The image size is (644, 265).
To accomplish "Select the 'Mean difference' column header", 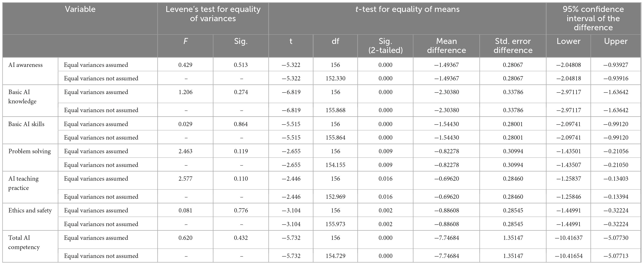I will click(446, 46).
